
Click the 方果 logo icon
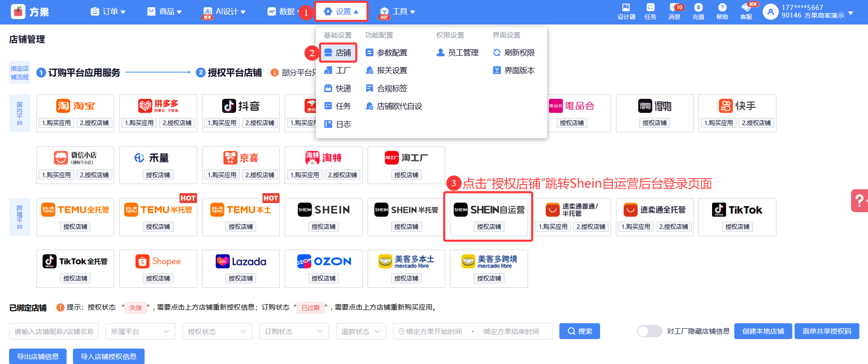18,12
